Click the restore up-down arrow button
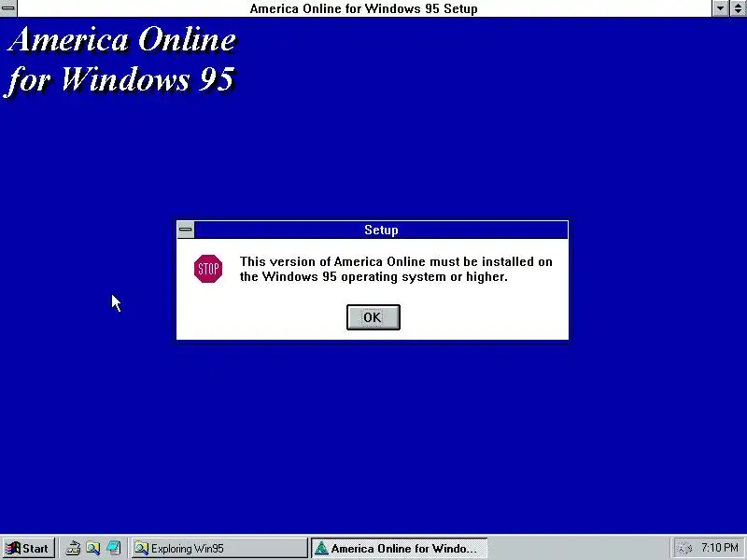The height and width of the screenshot is (560, 747). 738,8
